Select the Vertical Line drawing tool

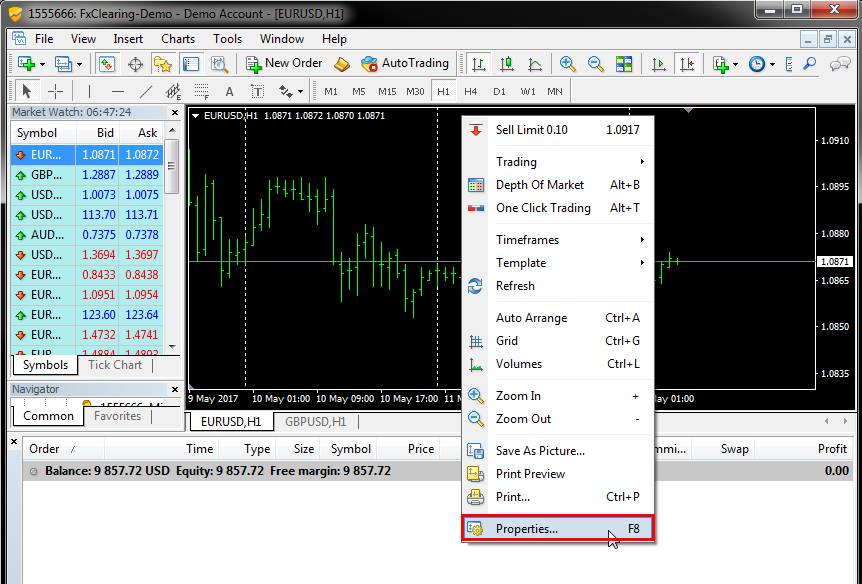[x=89, y=91]
